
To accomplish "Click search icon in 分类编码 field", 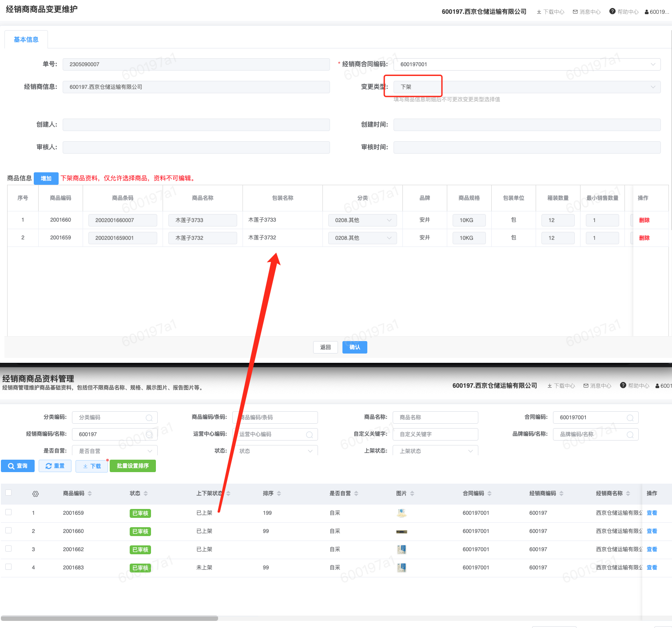I will pos(149,418).
